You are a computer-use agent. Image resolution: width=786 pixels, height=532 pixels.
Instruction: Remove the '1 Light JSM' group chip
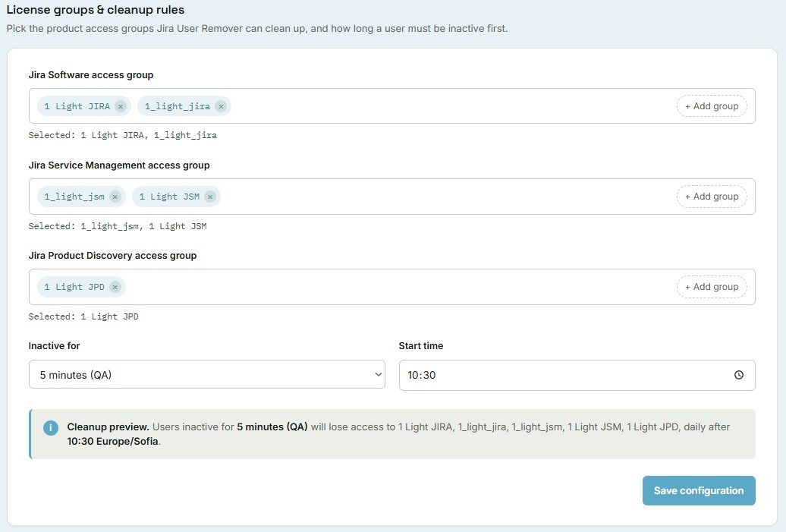pos(210,197)
